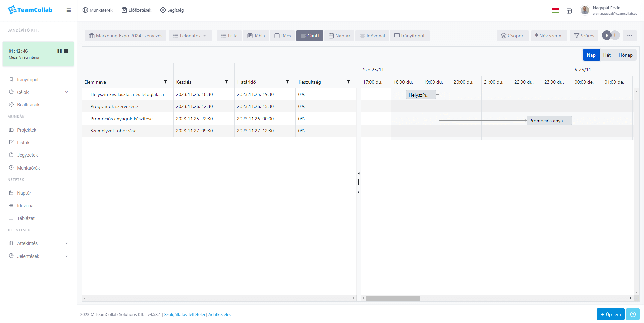Image resolution: width=644 pixels, height=323 pixels.
Task: Set Gantt scale to Hónap
Action: (x=626, y=55)
